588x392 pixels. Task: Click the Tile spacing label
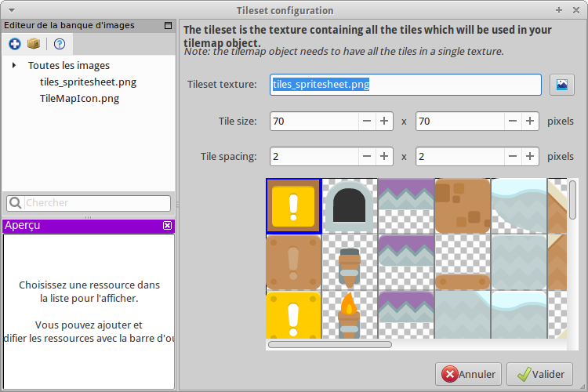click(228, 157)
